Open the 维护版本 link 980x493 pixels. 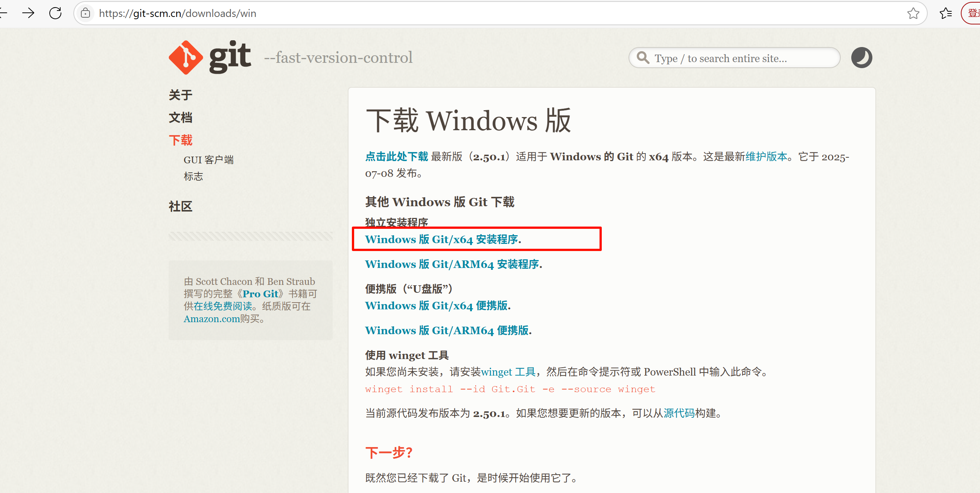[766, 156]
